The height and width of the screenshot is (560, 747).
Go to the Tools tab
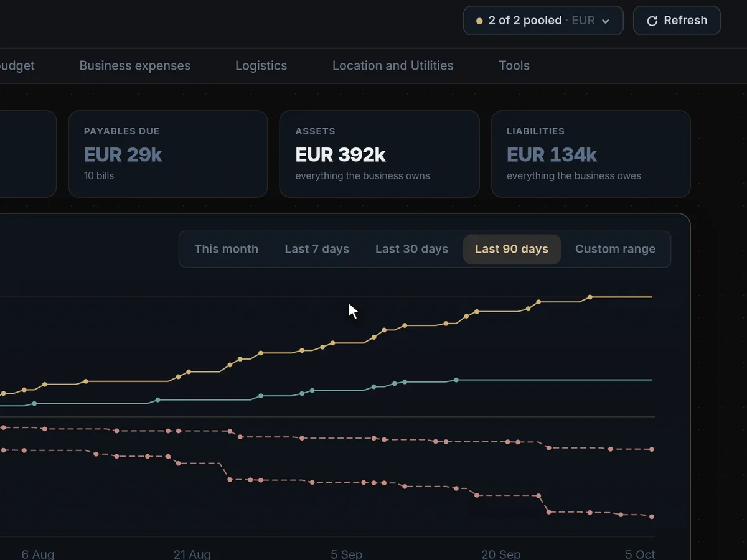pos(514,66)
